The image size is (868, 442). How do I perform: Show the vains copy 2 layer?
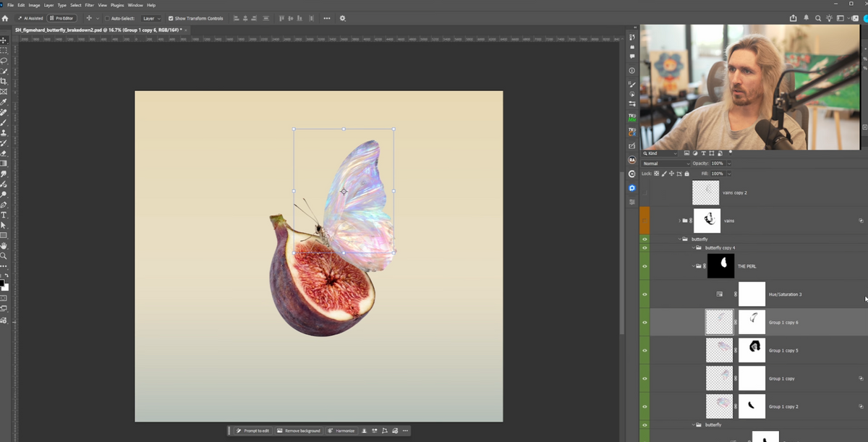pyautogui.click(x=644, y=192)
